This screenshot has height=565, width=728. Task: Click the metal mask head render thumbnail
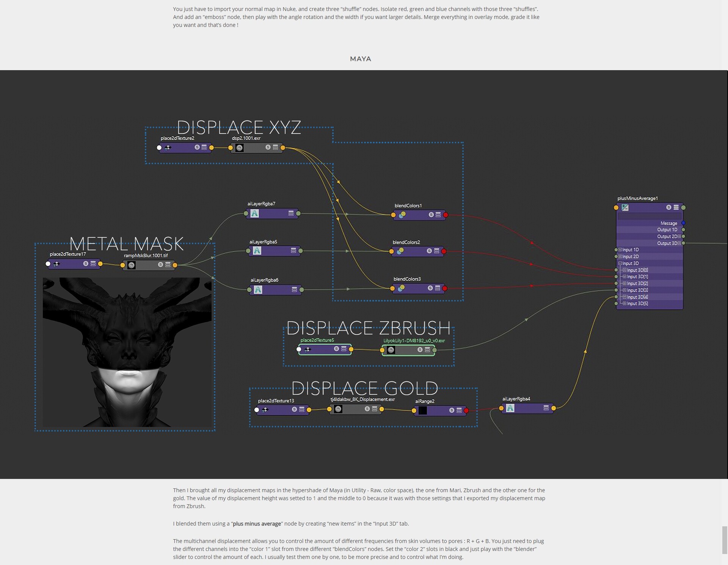(127, 352)
